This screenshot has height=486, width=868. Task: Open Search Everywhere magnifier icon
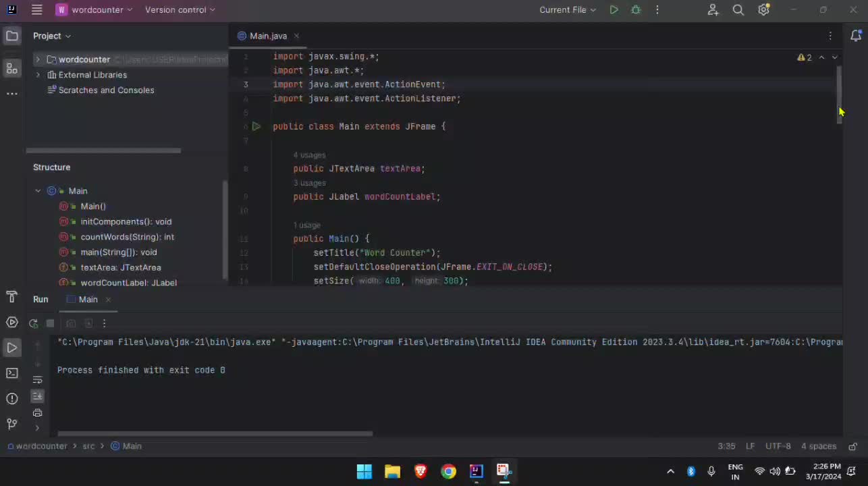[738, 10]
